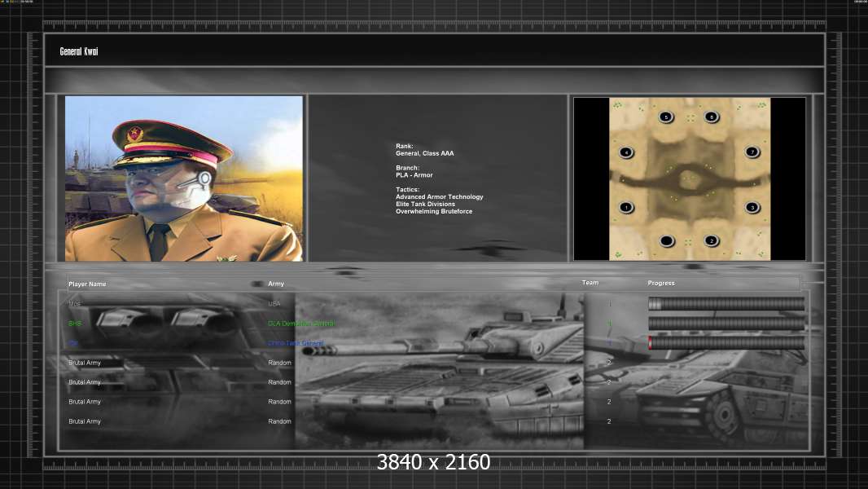Click the "Army" column header
The height and width of the screenshot is (489, 868).
276,284
